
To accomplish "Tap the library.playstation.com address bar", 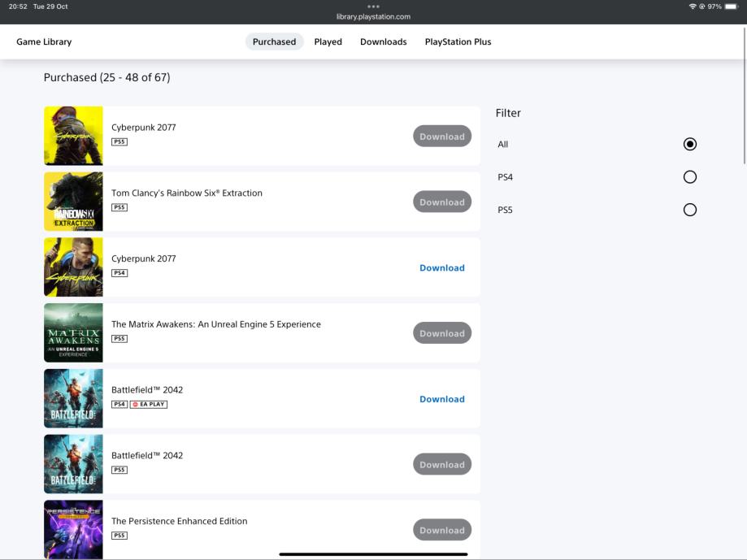I will pyautogui.click(x=373, y=17).
